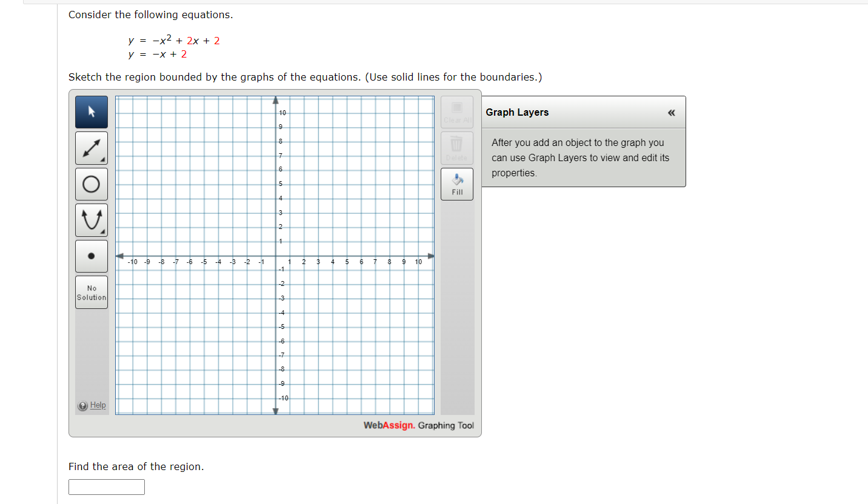The image size is (868, 504).
Task: Select the line drawing tool
Action: click(91, 147)
